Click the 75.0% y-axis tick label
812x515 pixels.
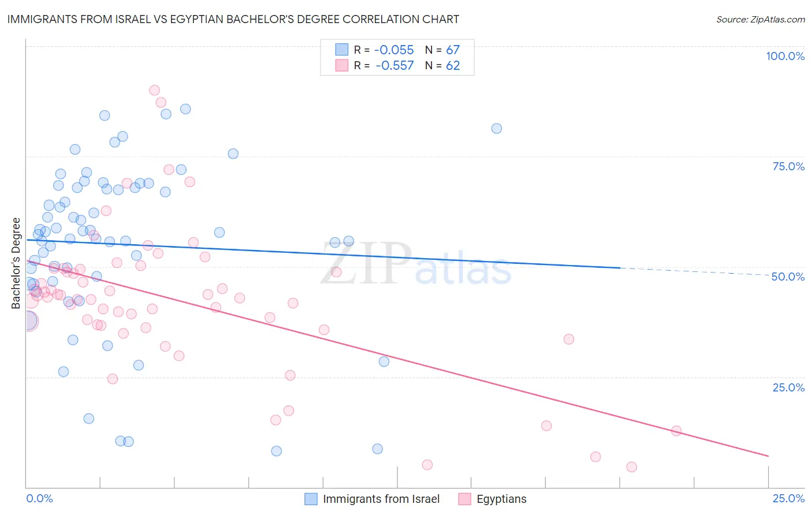[788, 166]
